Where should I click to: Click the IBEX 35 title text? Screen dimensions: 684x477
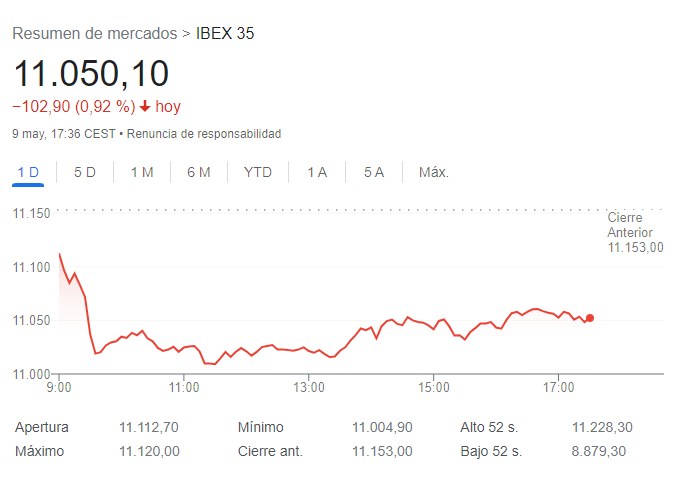tap(225, 34)
